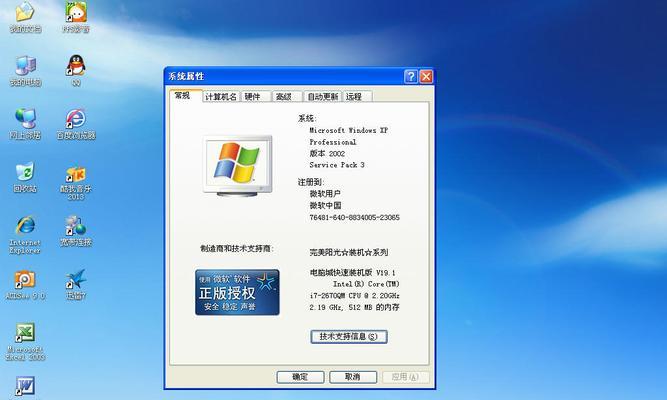
Task: Open the Recycle Bin icon
Action: click(25, 177)
